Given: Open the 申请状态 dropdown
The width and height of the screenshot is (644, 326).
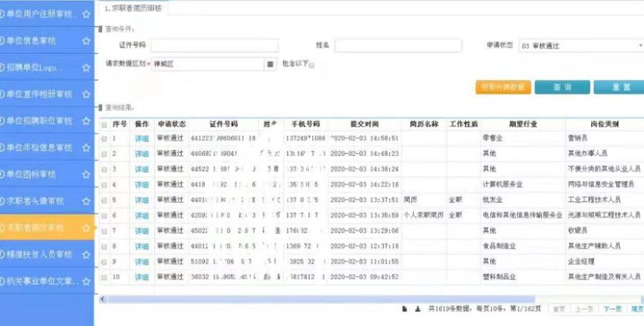Looking at the screenshot, I should 581,46.
